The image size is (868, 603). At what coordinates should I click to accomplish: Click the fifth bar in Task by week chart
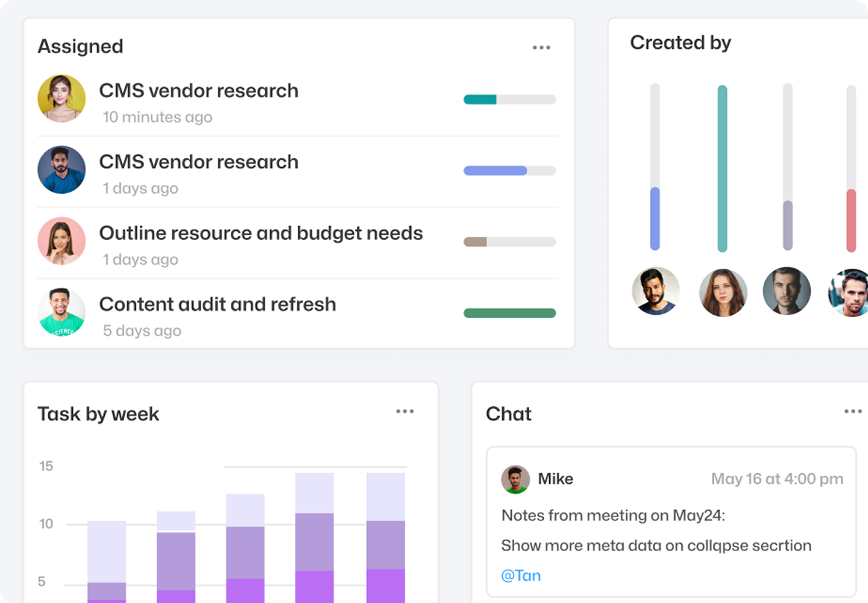386,538
